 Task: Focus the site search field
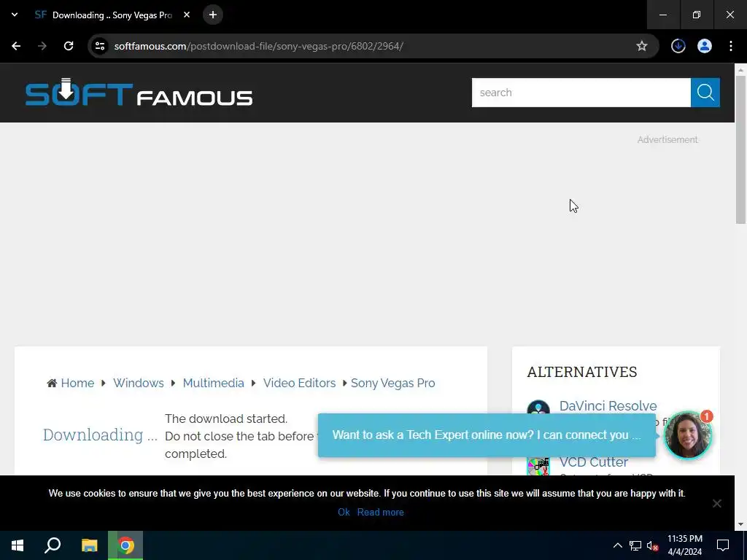[x=581, y=93]
